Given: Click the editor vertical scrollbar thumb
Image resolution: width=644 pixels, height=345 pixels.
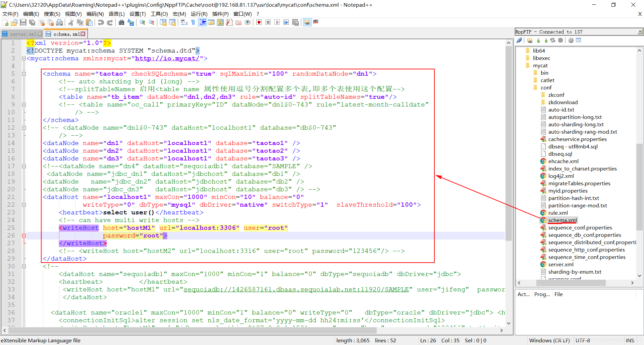Looking at the screenshot, I should tap(508, 143).
